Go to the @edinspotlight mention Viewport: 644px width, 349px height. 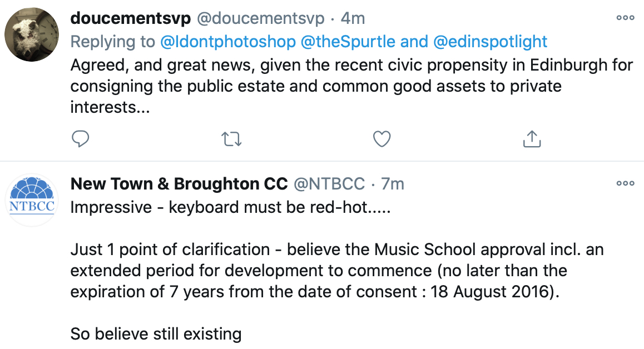click(x=490, y=42)
